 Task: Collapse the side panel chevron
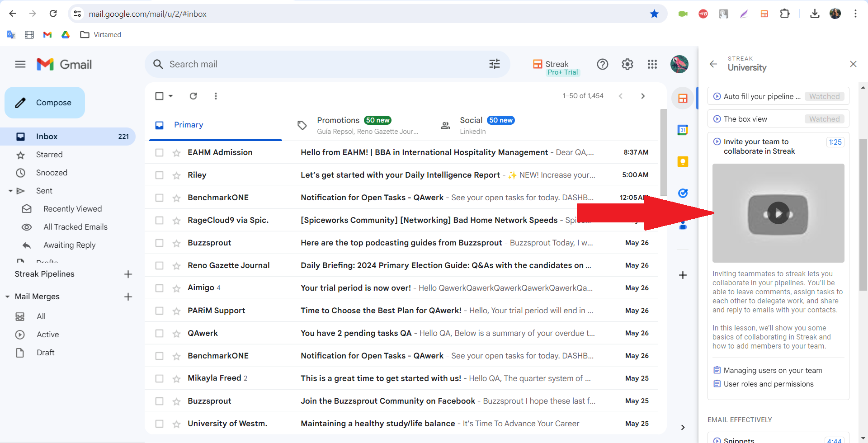(683, 427)
